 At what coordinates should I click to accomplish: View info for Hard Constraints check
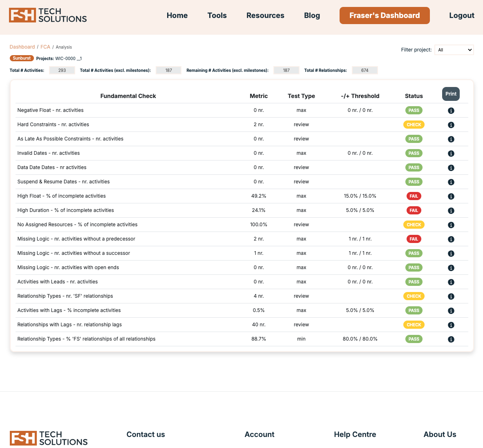pos(451,125)
